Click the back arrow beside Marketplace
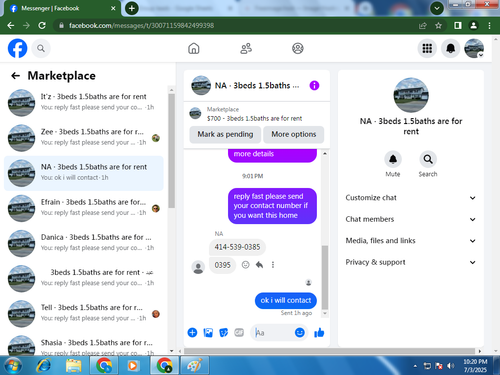 click(15, 76)
